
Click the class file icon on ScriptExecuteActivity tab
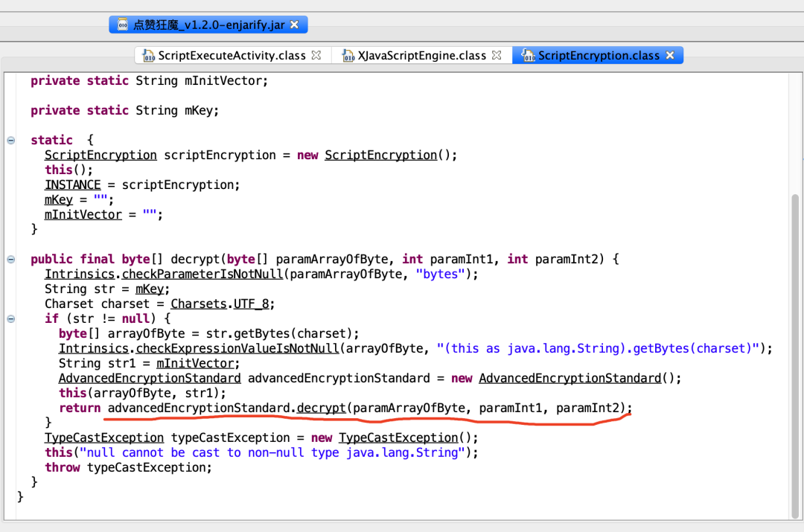pyautogui.click(x=148, y=55)
